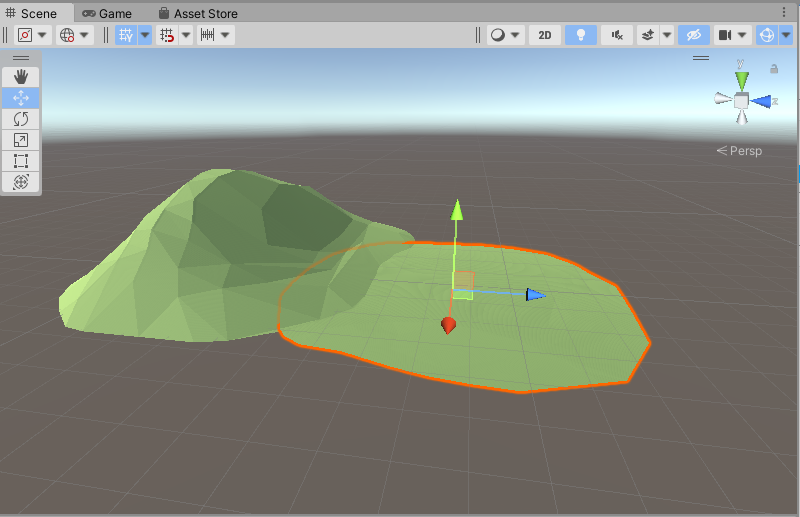The width and height of the screenshot is (800, 517).
Task: Click the blue Z-axis move arrow
Action: pos(535,294)
